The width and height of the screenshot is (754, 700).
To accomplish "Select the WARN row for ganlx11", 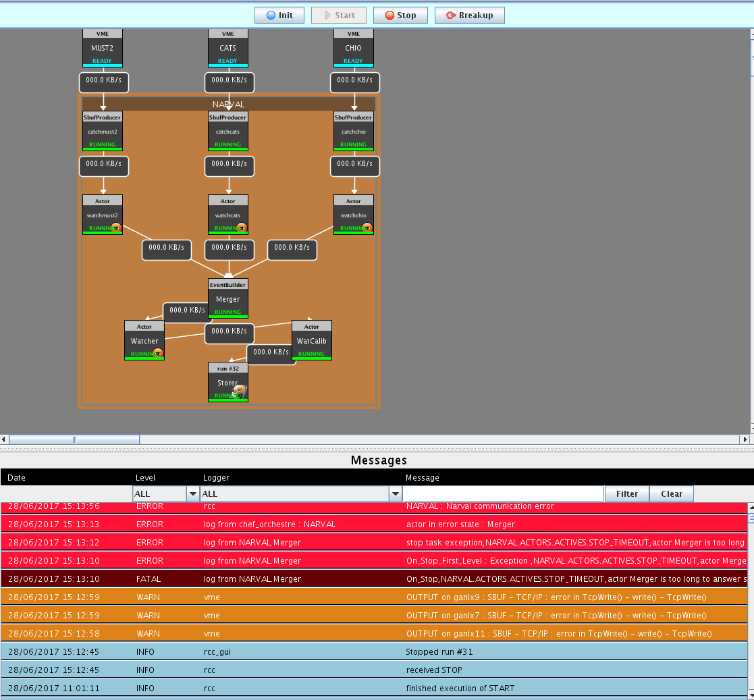I will pyautogui.click(x=374, y=634).
